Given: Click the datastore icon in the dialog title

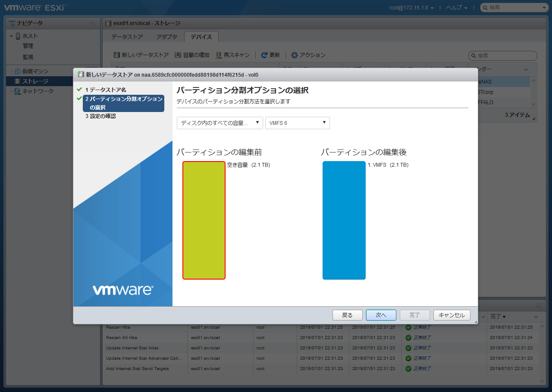Looking at the screenshot, I should click(81, 75).
